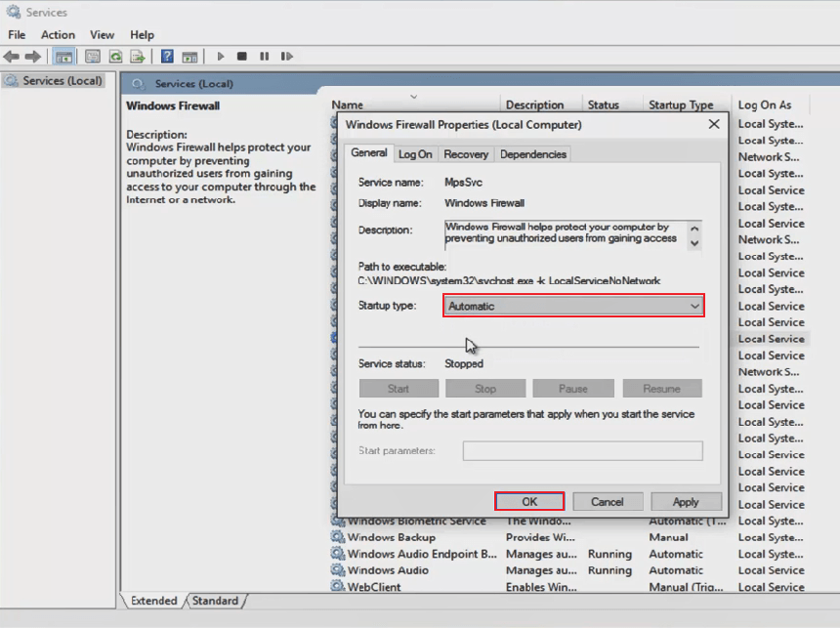Click the icon in the Services (Local) header bar

[139, 84]
